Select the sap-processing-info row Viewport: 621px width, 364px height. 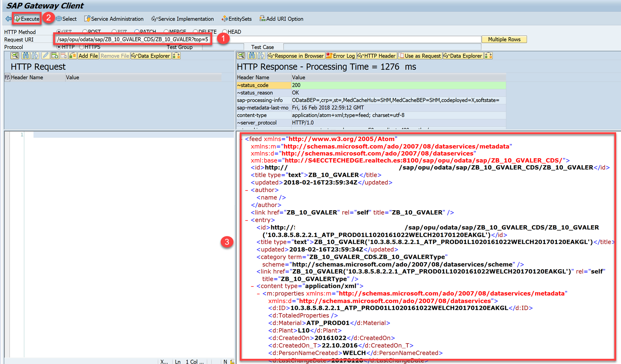pyautogui.click(x=371, y=100)
